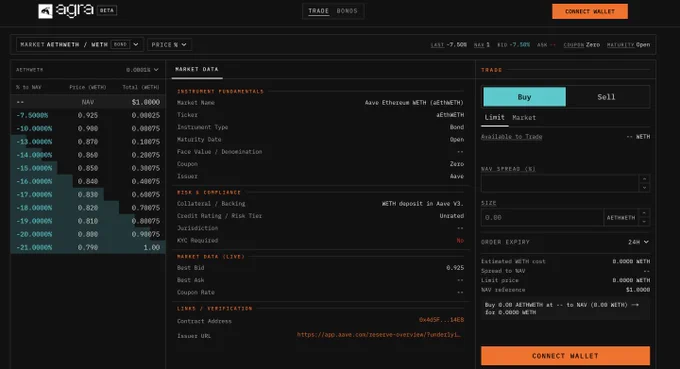
Task: Expand the 0.0001% order book precision dropdown
Action: (142, 70)
